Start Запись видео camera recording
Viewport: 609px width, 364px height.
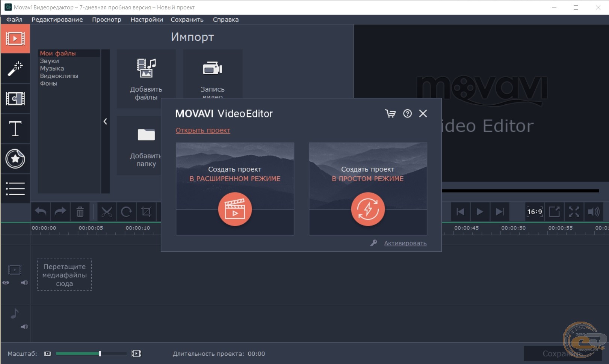213,74
